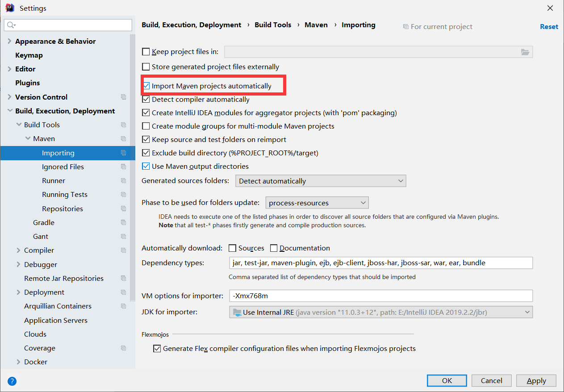Click Maven in the breadcrumb
Image resolution: width=564 pixels, height=392 pixels.
(x=316, y=25)
